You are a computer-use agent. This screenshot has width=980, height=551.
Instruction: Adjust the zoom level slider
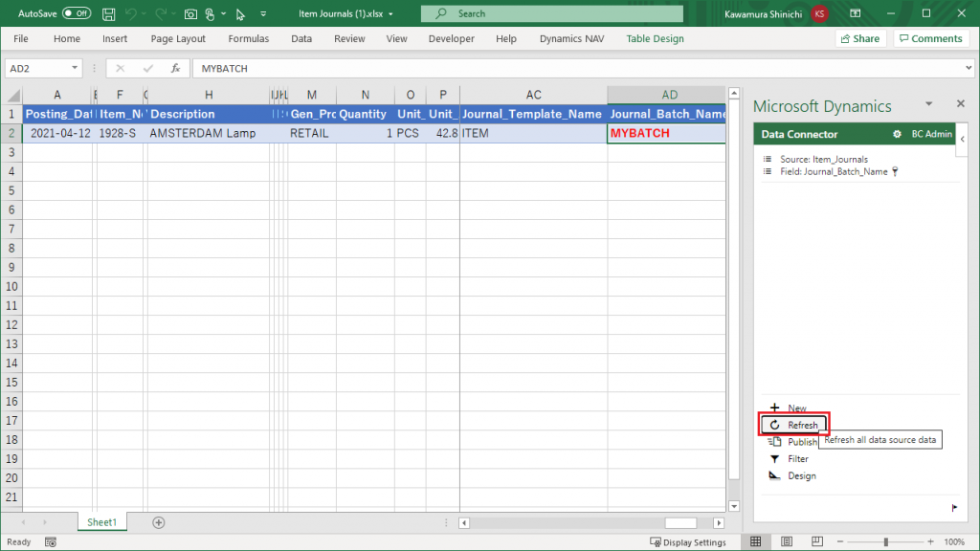pos(885,542)
